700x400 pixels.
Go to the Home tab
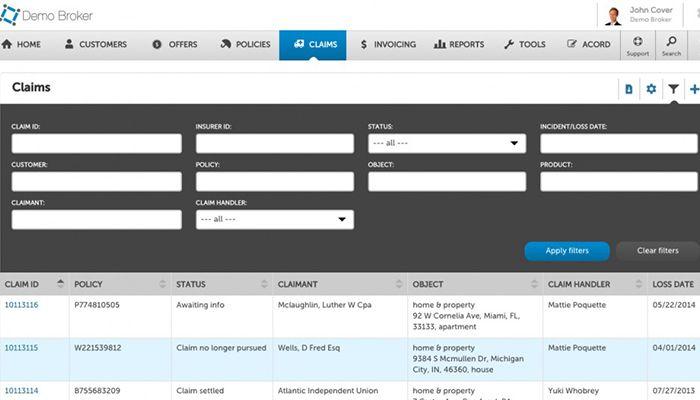21,45
